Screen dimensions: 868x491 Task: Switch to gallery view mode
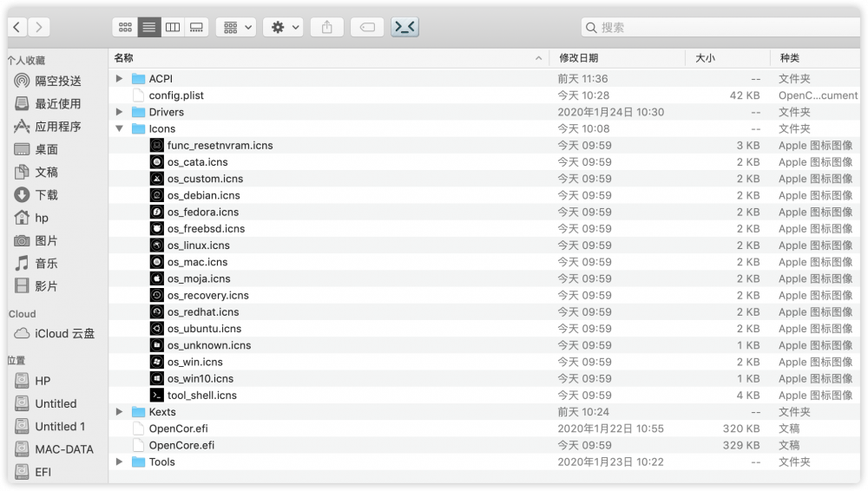tap(196, 27)
